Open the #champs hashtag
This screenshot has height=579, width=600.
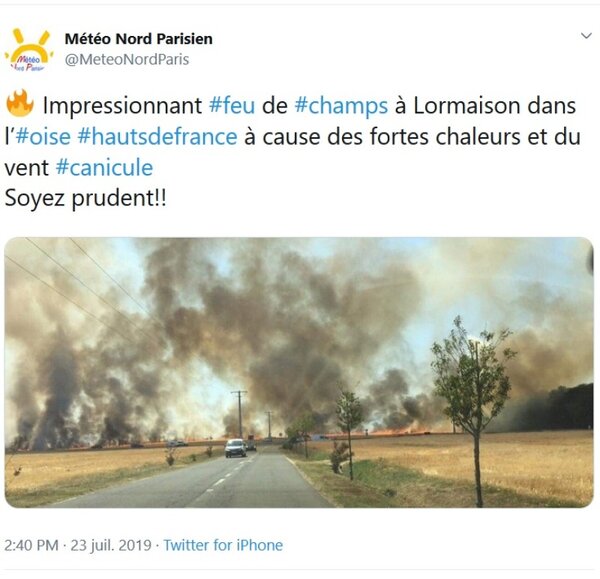click(x=341, y=106)
